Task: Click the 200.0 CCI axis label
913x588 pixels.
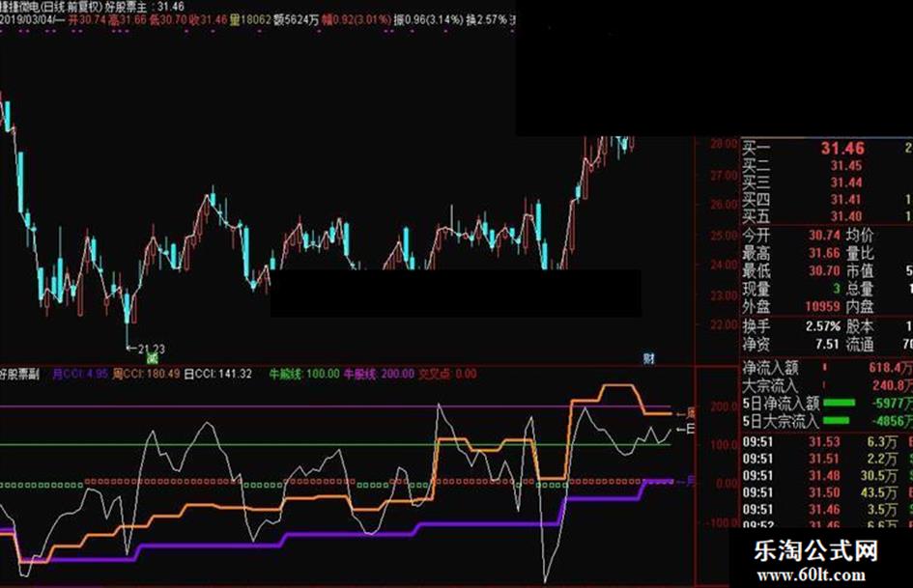Action: tap(724, 406)
